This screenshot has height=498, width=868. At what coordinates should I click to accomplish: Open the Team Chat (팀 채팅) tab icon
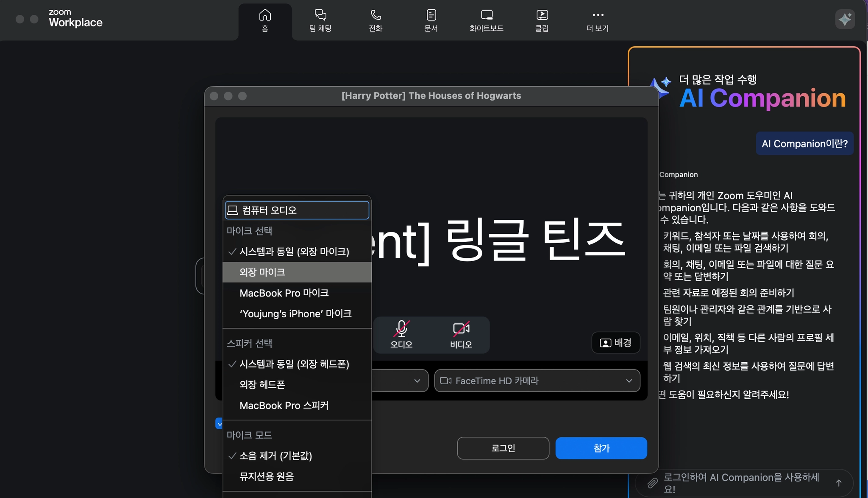tap(320, 15)
